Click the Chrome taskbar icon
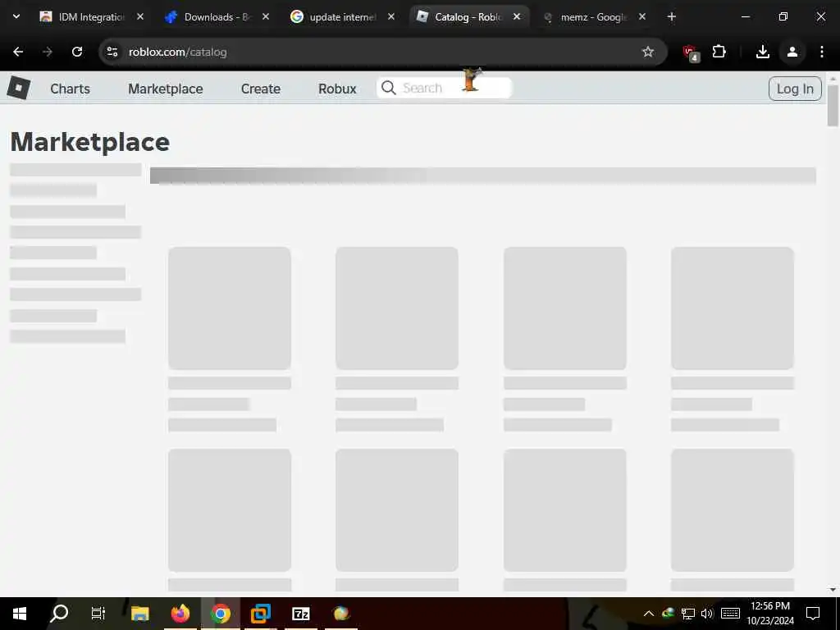 pyautogui.click(x=220, y=614)
